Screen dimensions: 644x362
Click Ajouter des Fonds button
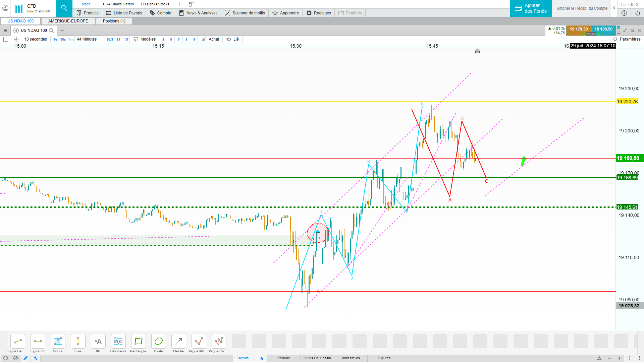tap(531, 8)
